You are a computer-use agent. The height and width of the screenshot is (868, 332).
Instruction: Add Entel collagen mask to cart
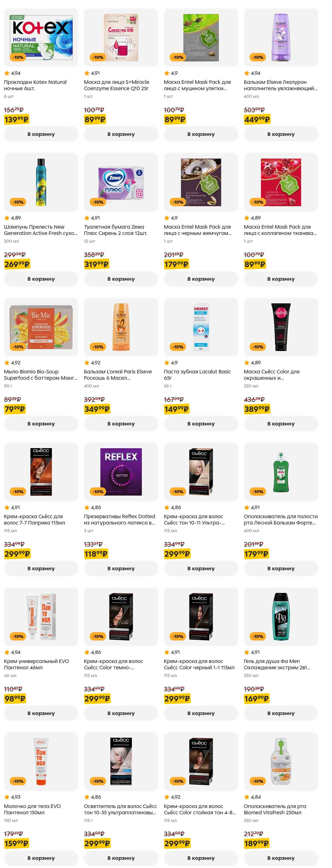[x=281, y=279]
